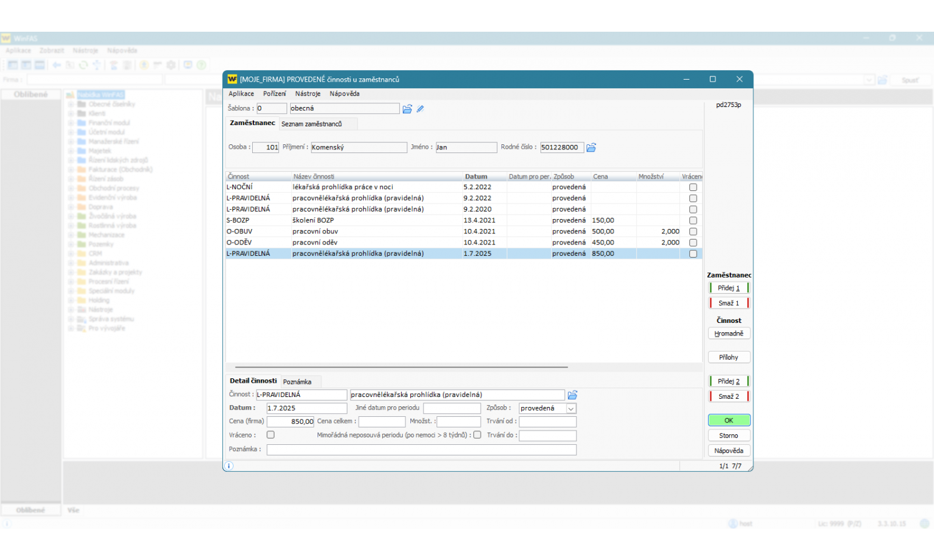
Task: Click first layout icon in WinFAS main toolbar
Action: (12, 65)
